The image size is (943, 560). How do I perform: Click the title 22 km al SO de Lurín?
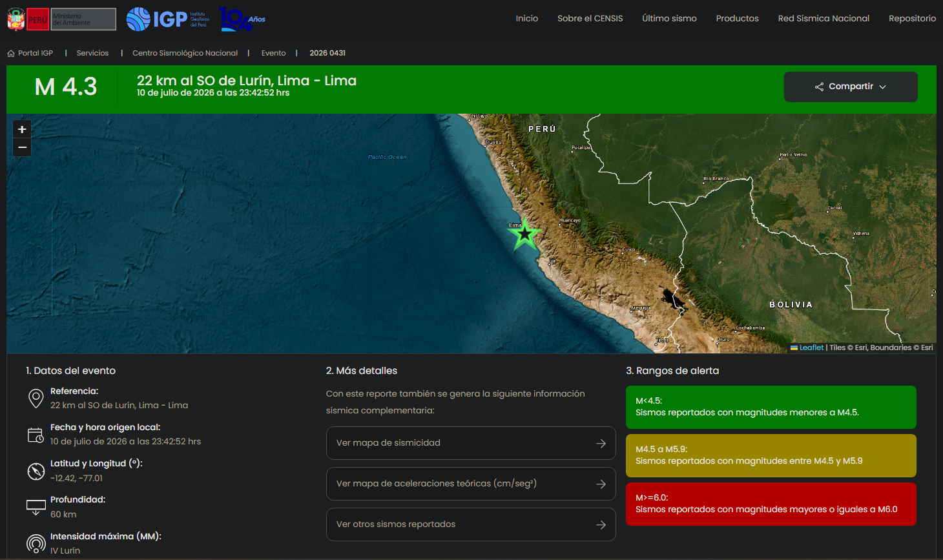click(247, 81)
